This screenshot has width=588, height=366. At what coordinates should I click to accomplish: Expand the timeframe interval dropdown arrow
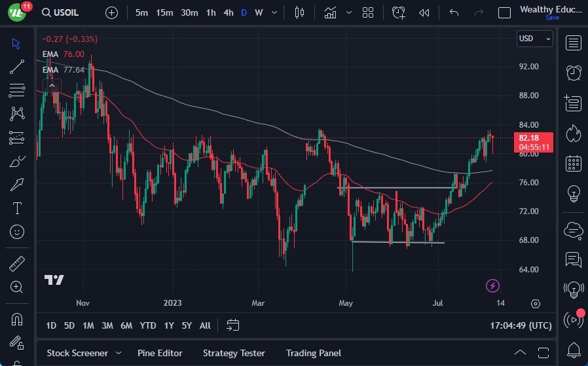point(274,12)
